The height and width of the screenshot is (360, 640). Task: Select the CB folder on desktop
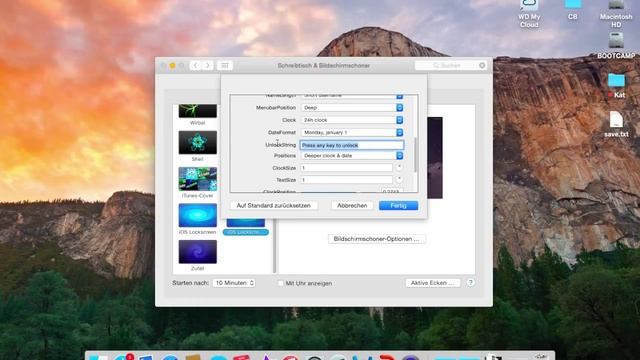(573, 10)
